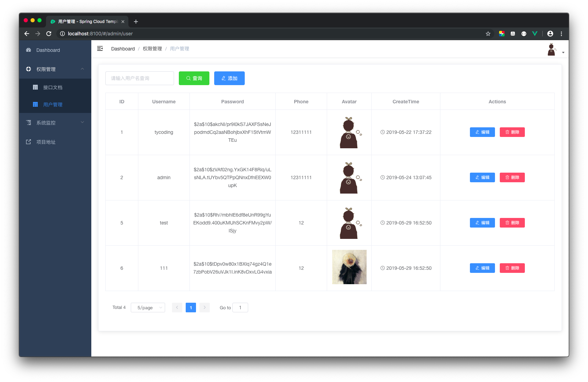This screenshot has height=382, width=588.
Task: Click the colorful extension icon in toolbar
Action: tap(502, 34)
